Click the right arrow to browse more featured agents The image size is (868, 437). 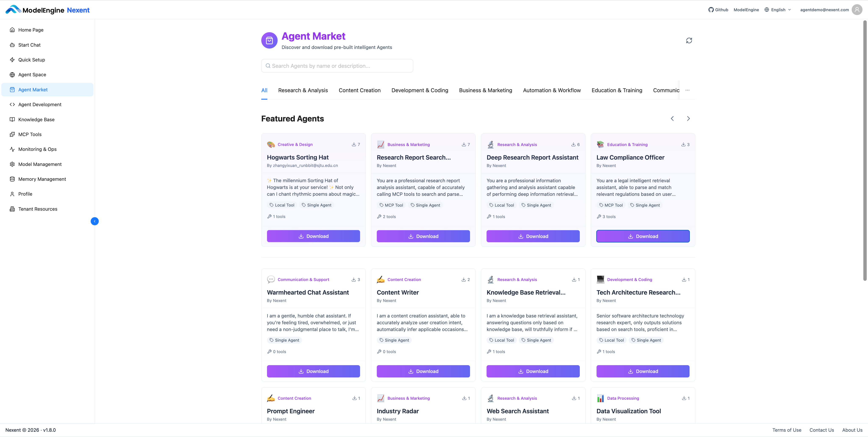point(688,118)
